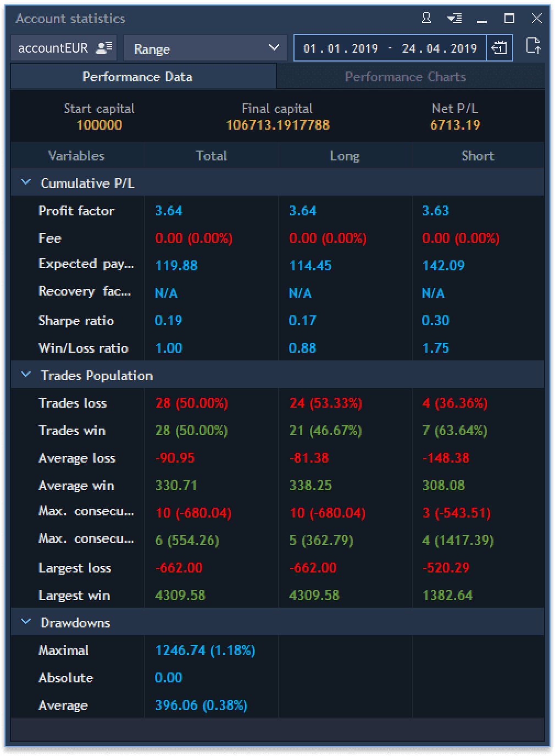555x756 pixels.
Task: Click the end date 24.04.2019
Action: pyautogui.click(x=439, y=48)
